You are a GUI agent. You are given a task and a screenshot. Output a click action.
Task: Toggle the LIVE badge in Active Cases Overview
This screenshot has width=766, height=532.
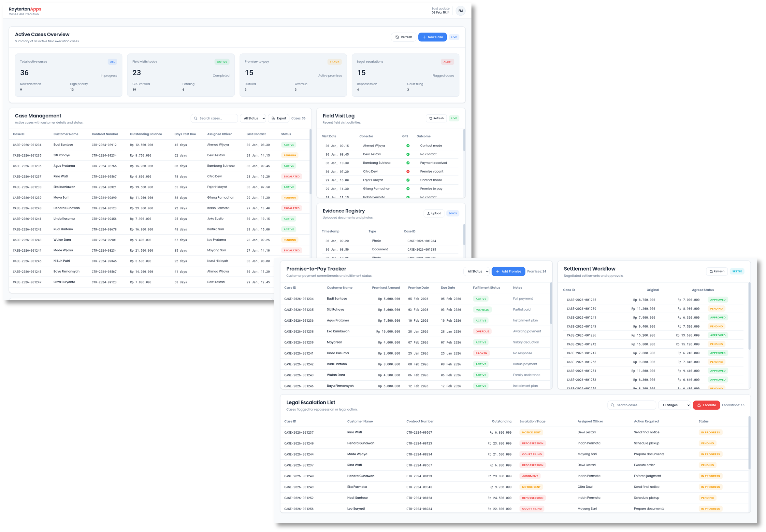point(454,37)
